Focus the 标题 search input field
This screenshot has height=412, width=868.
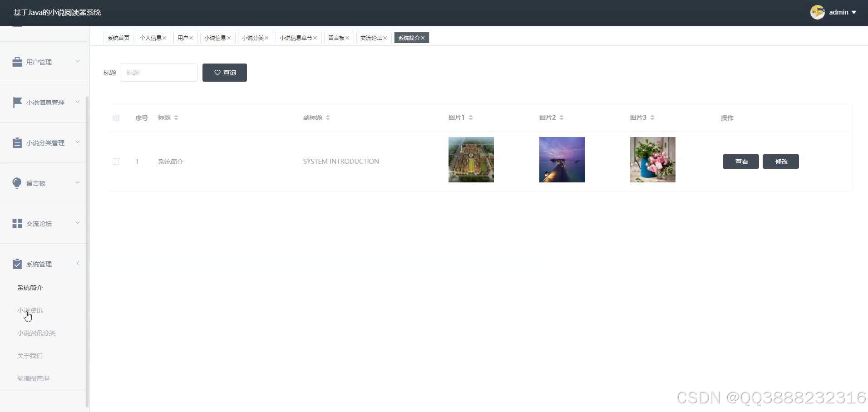point(159,73)
